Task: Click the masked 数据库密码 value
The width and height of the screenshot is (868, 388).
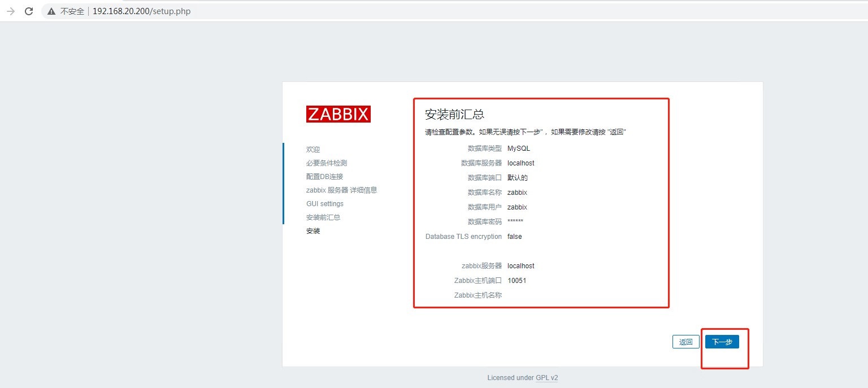Action: tap(515, 221)
